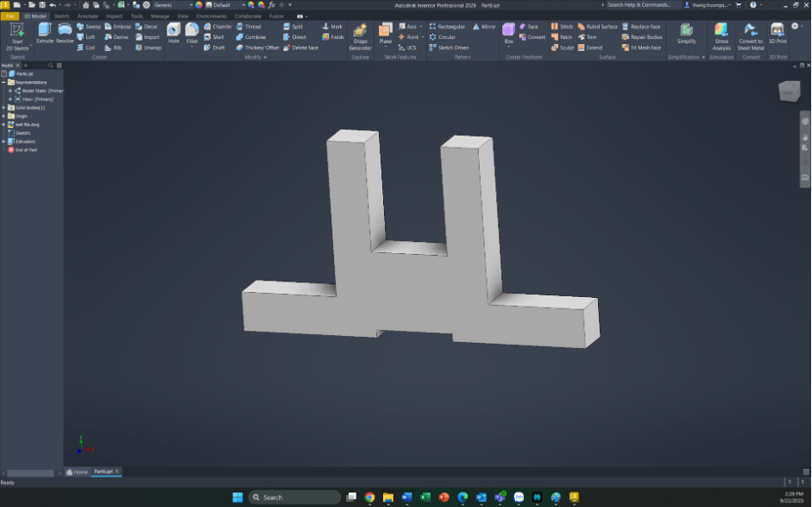
Task: Open the File menu
Action: (x=9, y=16)
